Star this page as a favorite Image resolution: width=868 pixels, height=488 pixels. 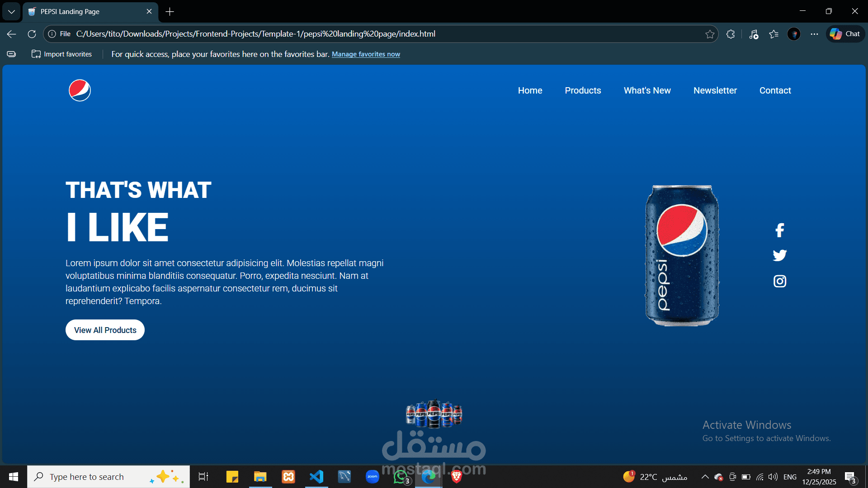tap(710, 34)
